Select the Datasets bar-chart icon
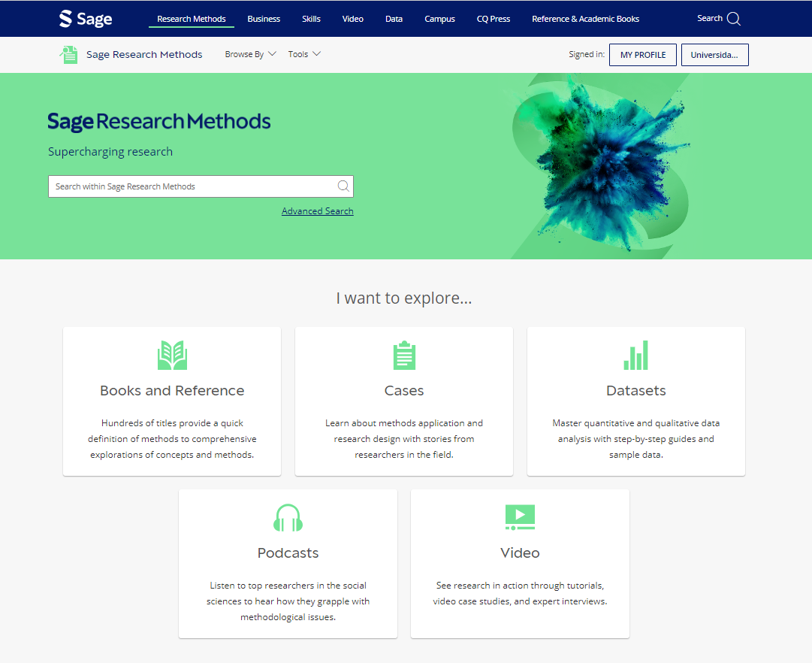This screenshot has height=663, width=812. (x=635, y=355)
